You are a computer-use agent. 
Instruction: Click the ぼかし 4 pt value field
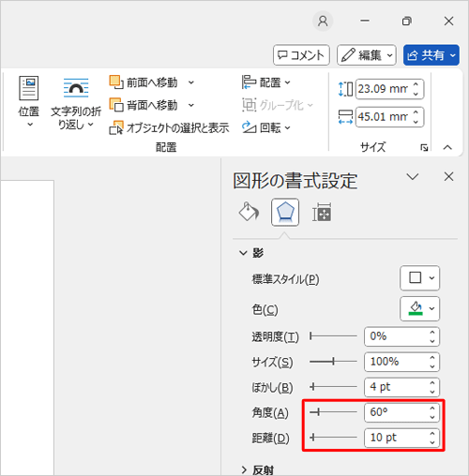(x=396, y=387)
